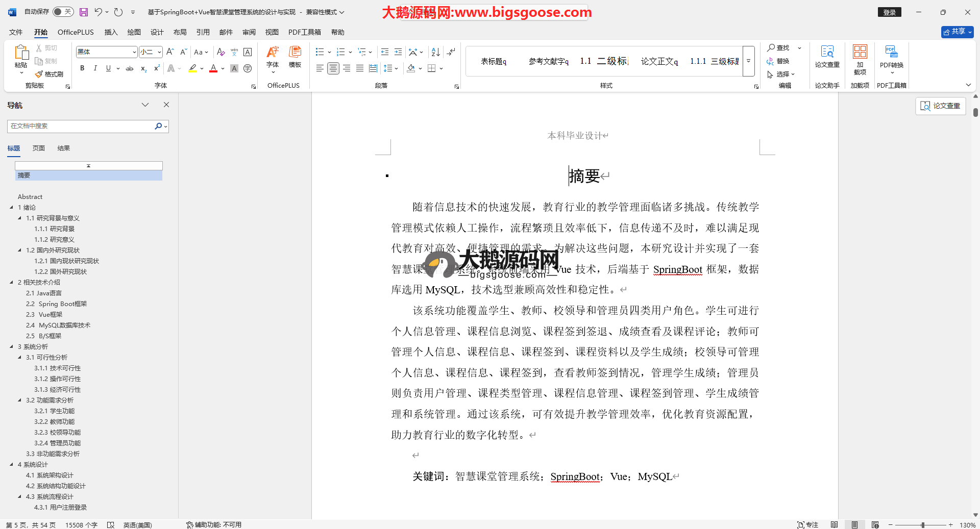This screenshot has width=980, height=529.
Task: Click the Undo arrow icon
Action: pos(98,12)
